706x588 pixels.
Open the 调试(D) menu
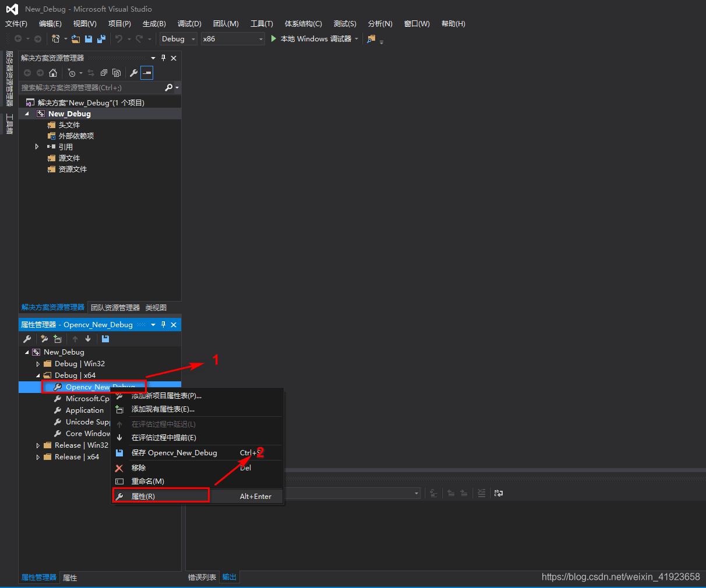pyautogui.click(x=189, y=24)
